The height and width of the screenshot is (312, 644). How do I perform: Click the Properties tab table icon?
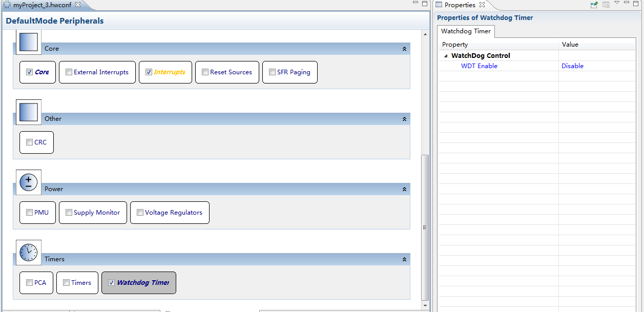[x=439, y=5]
